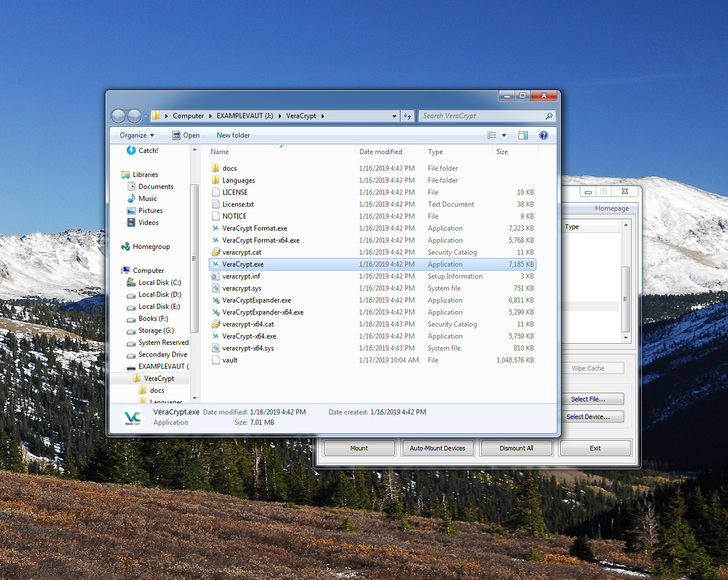
Task: Click the Homegroup icon
Action: point(126,247)
